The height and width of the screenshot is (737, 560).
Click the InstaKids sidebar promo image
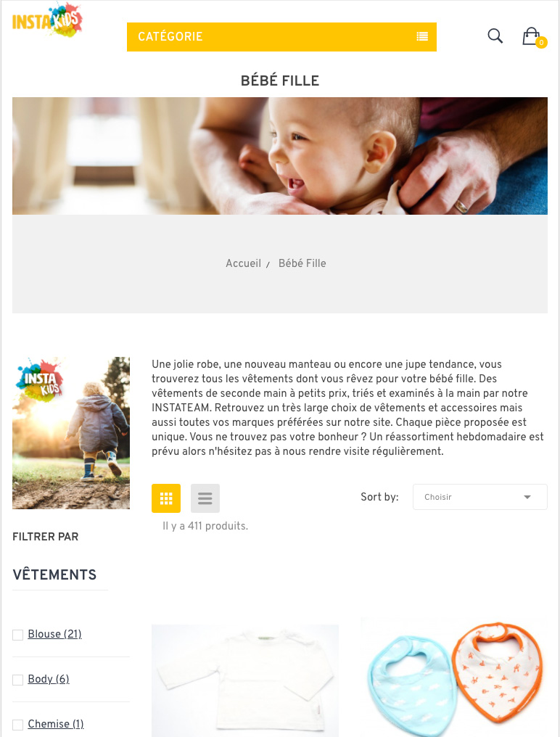(71, 433)
